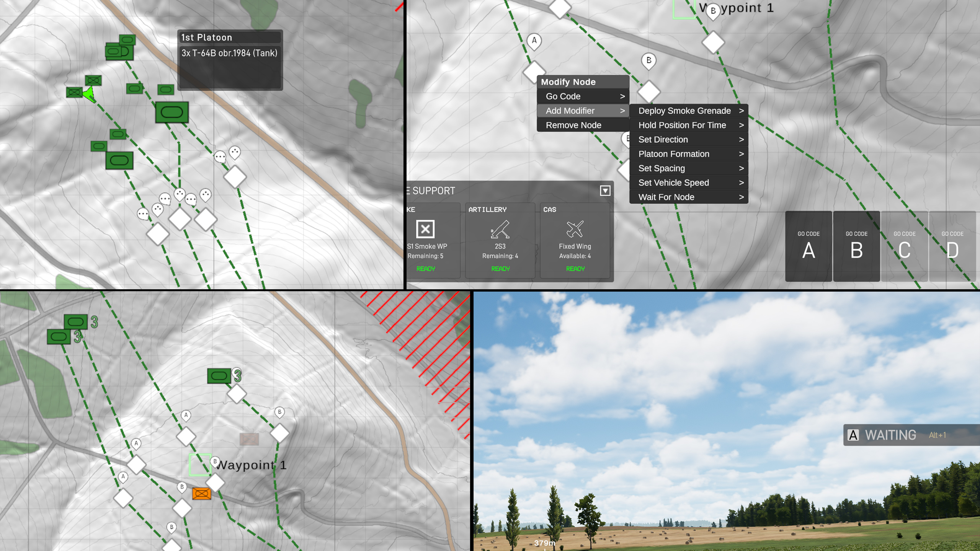The width and height of the screenshot is (980, 551).
Task: Select the large green tank platoon icon
Action: point(172,112)
